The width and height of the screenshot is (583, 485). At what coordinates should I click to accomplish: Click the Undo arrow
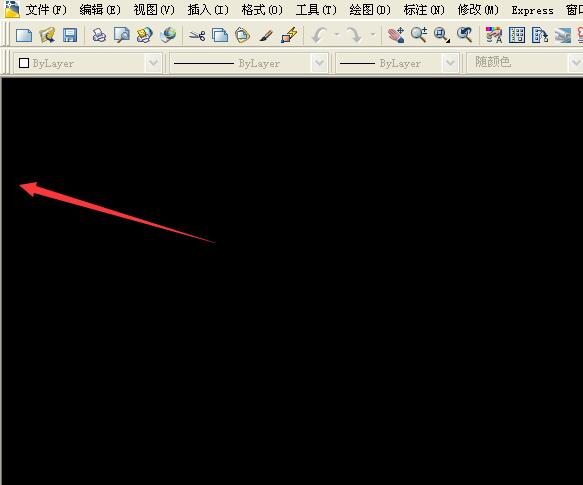pyautogui.click(x=319, y=35)
